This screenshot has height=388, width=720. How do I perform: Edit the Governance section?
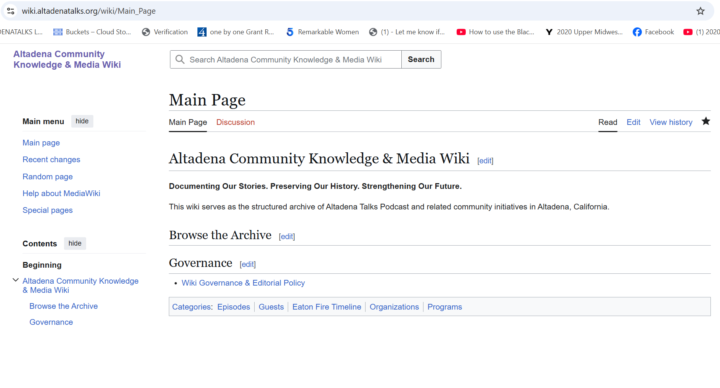click(248, 264)
